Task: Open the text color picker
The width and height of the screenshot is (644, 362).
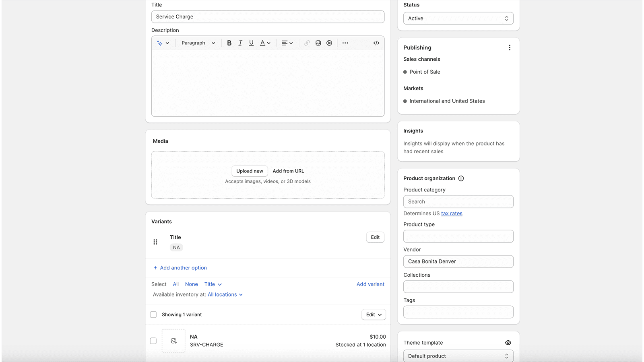Action: point(265,43)
